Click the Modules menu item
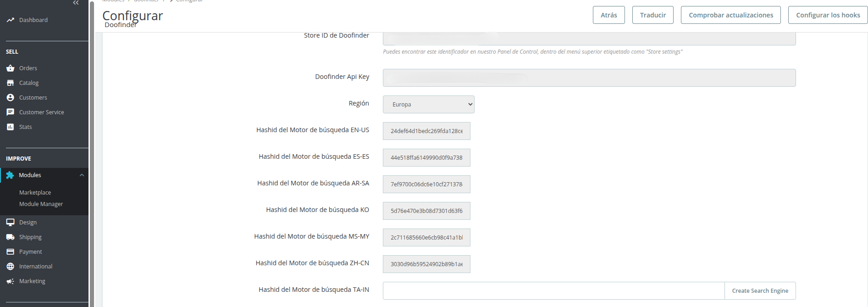The image size is (868, 307). [x=44, y=175]
